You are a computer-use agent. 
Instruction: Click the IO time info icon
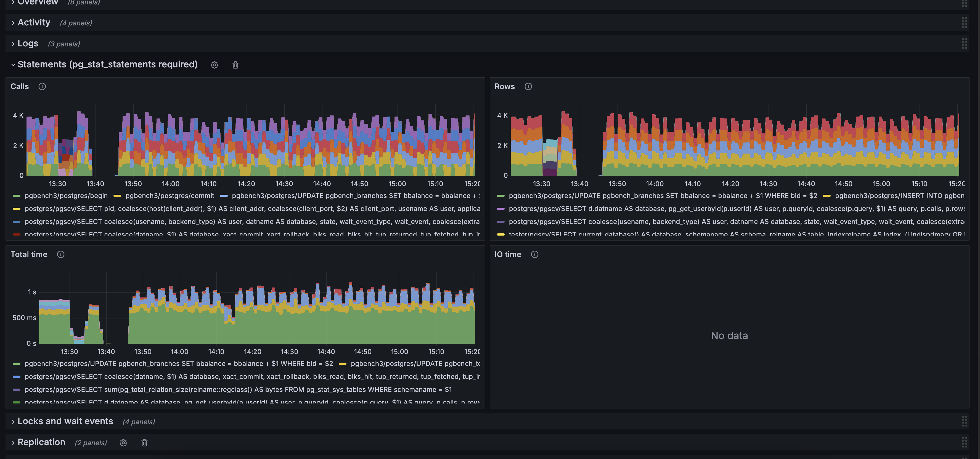click(534, 255)
